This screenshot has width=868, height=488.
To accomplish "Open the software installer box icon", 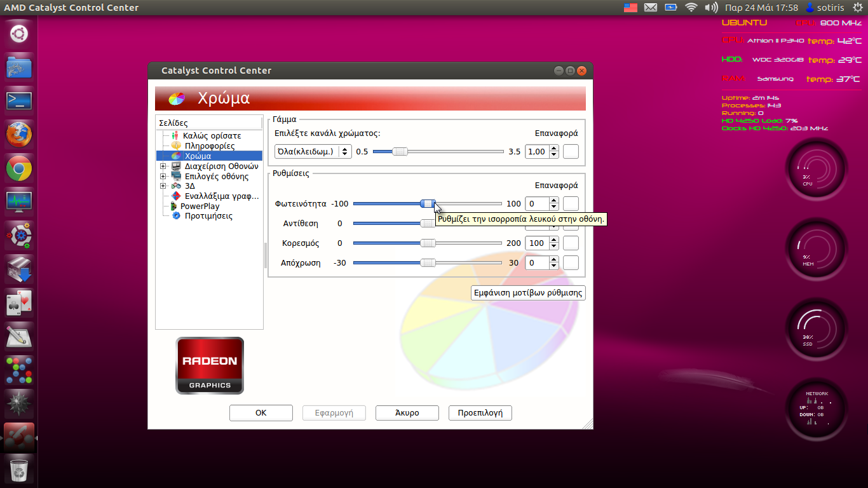I will (19, 269).
